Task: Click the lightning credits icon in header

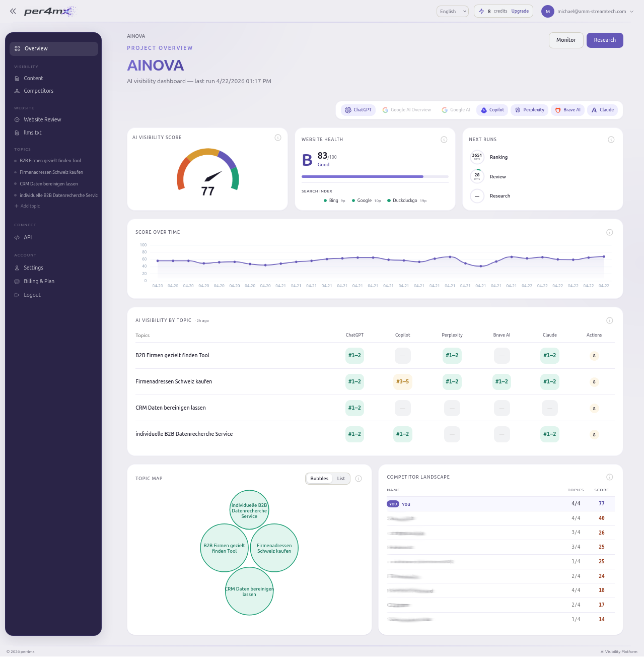Action: [x=481, y=11]
